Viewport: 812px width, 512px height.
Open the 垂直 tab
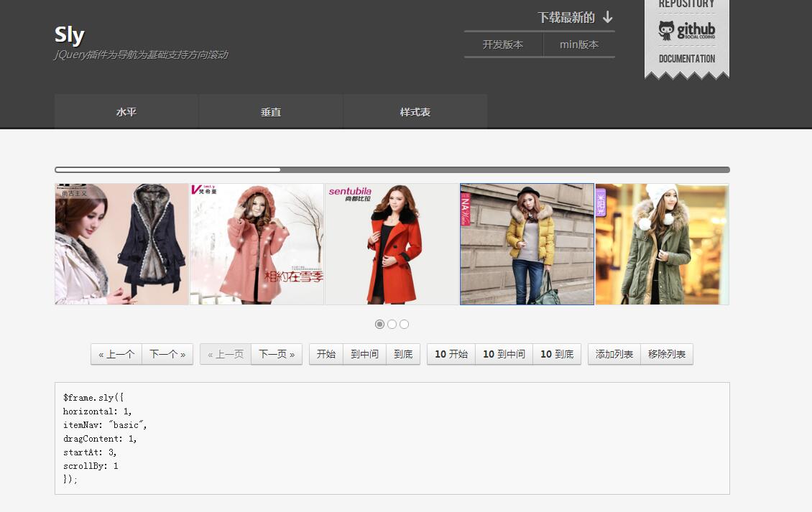pos(271,112)
